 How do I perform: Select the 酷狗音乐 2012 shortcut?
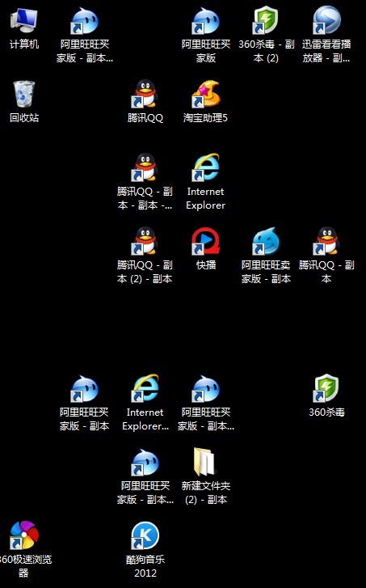[145, 550]
